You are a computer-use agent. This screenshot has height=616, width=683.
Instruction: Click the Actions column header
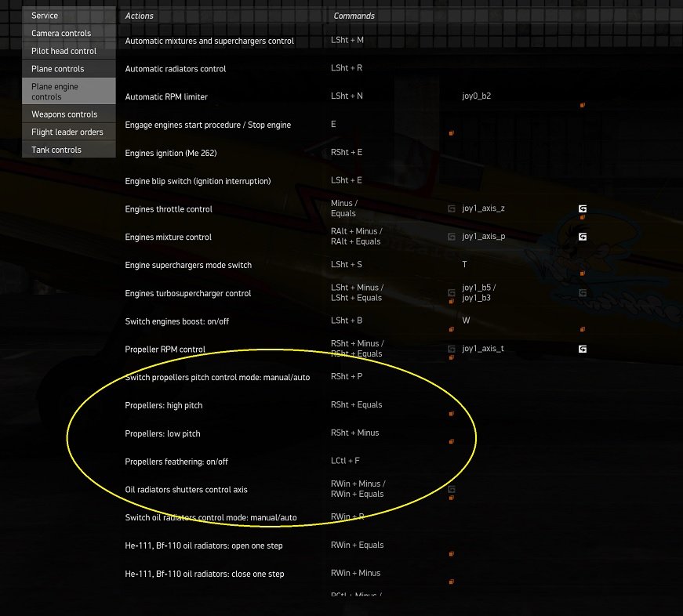coord(140,16)
